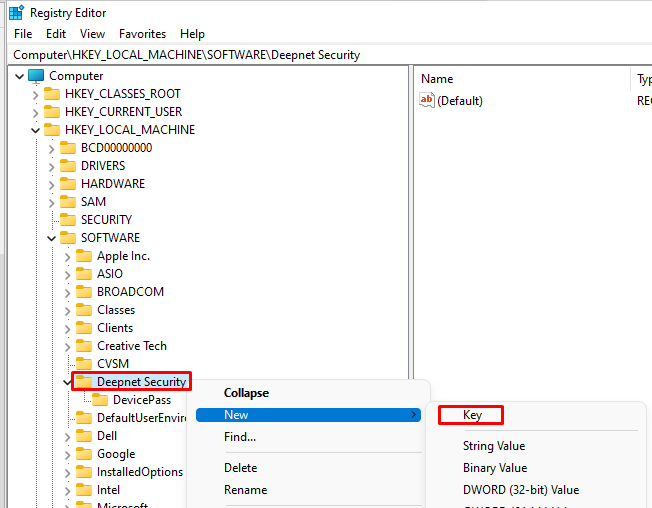Click the (Default) string value icon

[427, 100]
